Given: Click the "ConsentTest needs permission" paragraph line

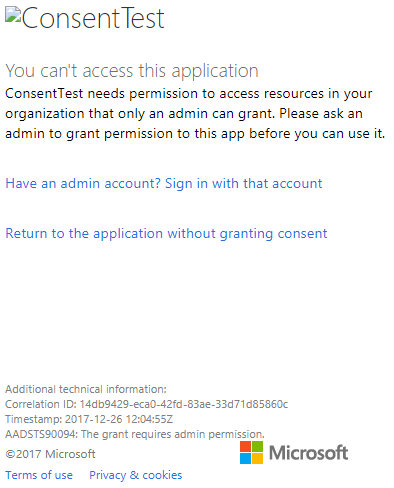Looking at the screenshot, I should tap(189, 94).
